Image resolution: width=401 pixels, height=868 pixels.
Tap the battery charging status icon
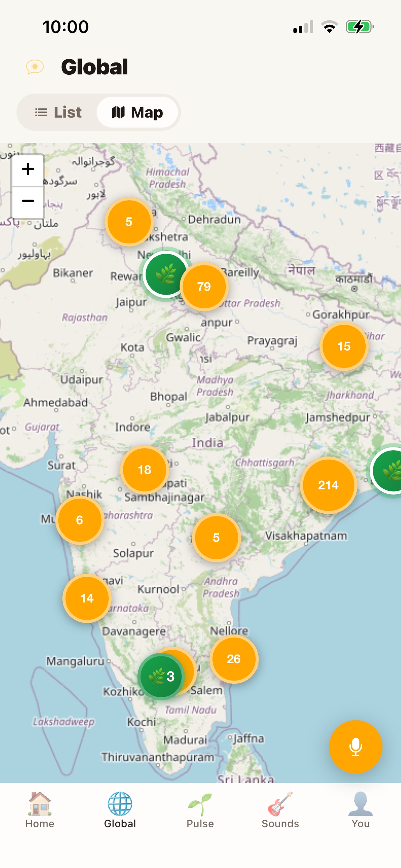[x=359, y=27]
